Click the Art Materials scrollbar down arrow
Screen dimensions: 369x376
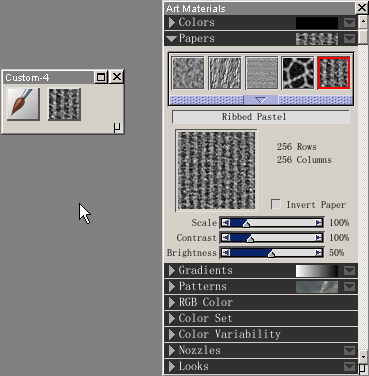coord(363,357)
